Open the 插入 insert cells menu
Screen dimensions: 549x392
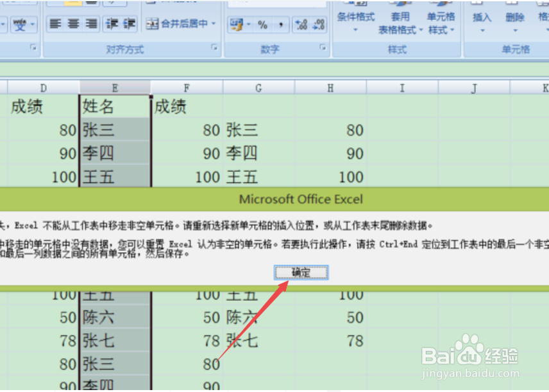pos(482,18)
